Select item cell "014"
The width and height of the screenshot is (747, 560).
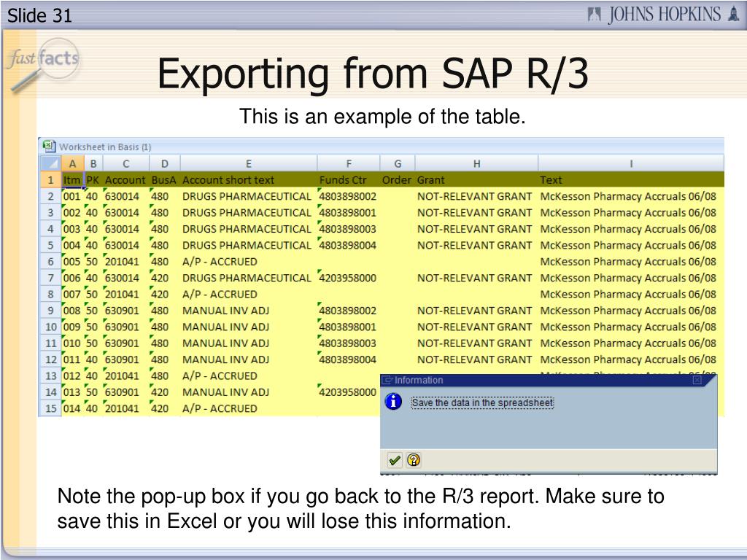pyautogui.click(x=72, y=408)
